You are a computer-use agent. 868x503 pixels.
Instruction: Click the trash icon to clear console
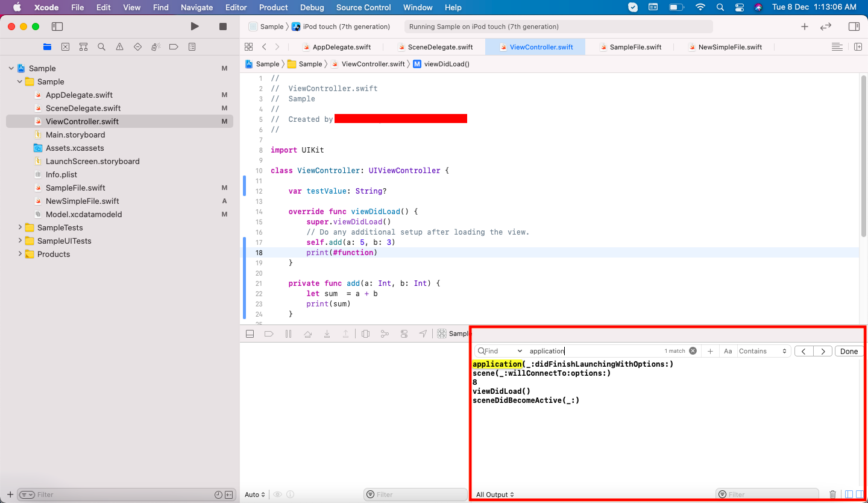coord(832,495)
